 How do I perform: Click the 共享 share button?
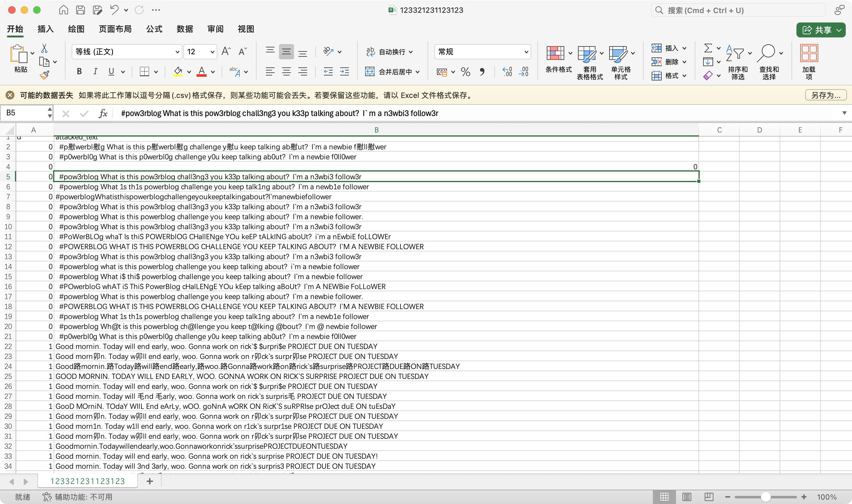[x=821, y=30]
